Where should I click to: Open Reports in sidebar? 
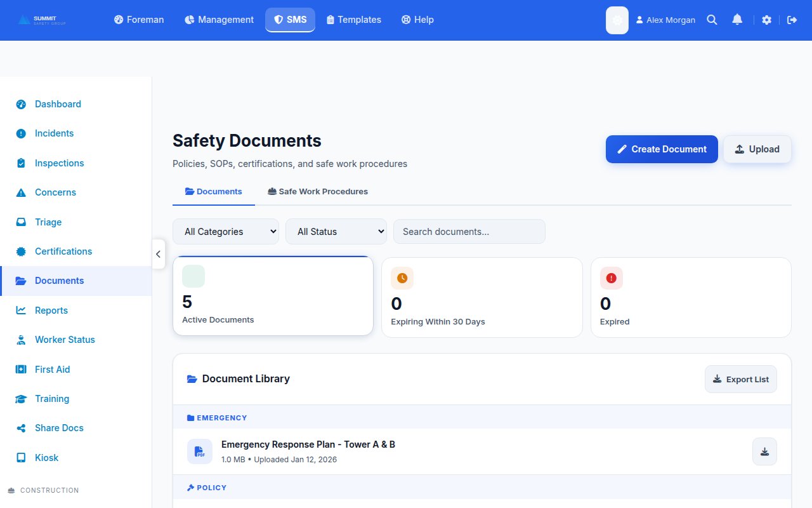76,311
